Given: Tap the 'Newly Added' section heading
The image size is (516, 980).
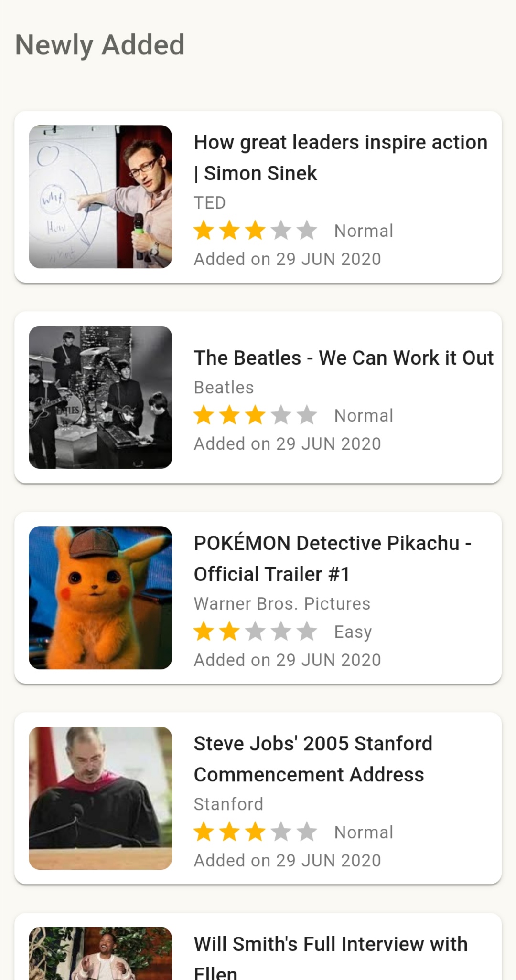Looking at the screenshot, I should [100, 45].
